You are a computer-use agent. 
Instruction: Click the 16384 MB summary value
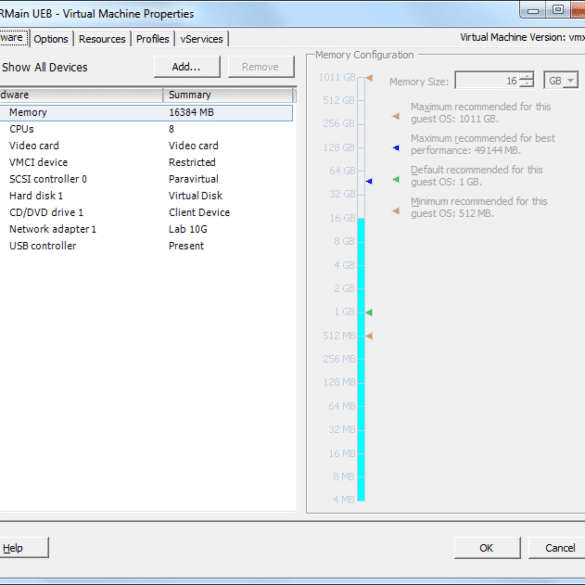coord(191,113)
